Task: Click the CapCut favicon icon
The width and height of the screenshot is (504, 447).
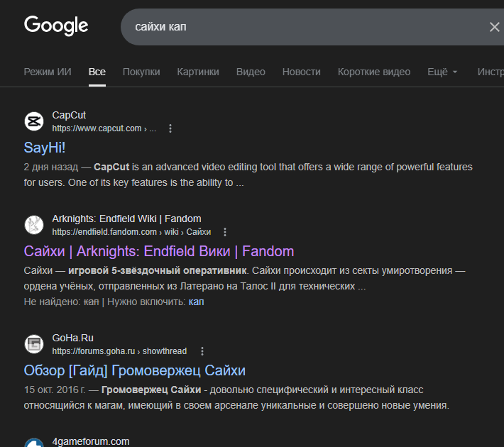Action: [34, 121]
